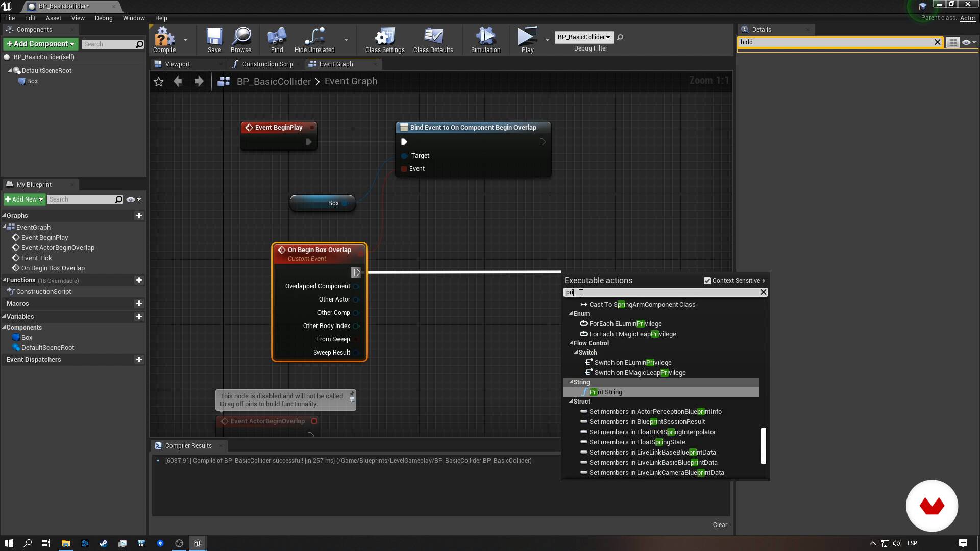Save the blueprint asset
Screen dimensions: 980x551
click(214, 40)
